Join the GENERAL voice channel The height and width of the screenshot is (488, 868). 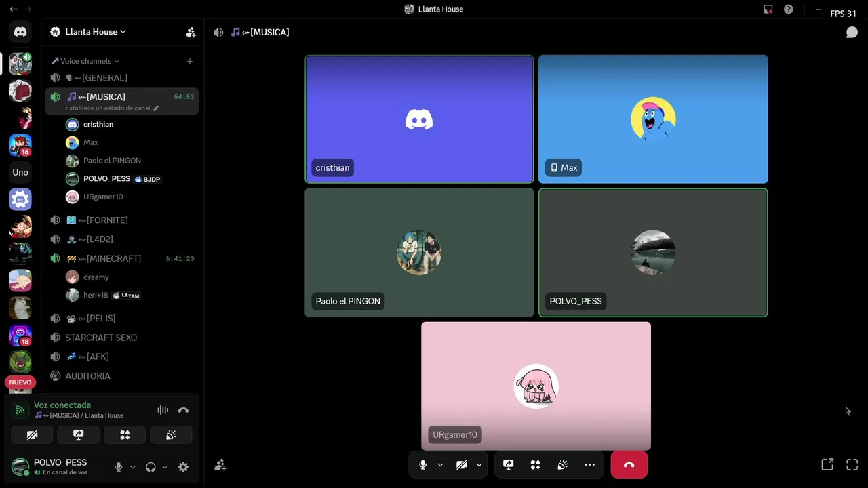click(x=122, y=78)
